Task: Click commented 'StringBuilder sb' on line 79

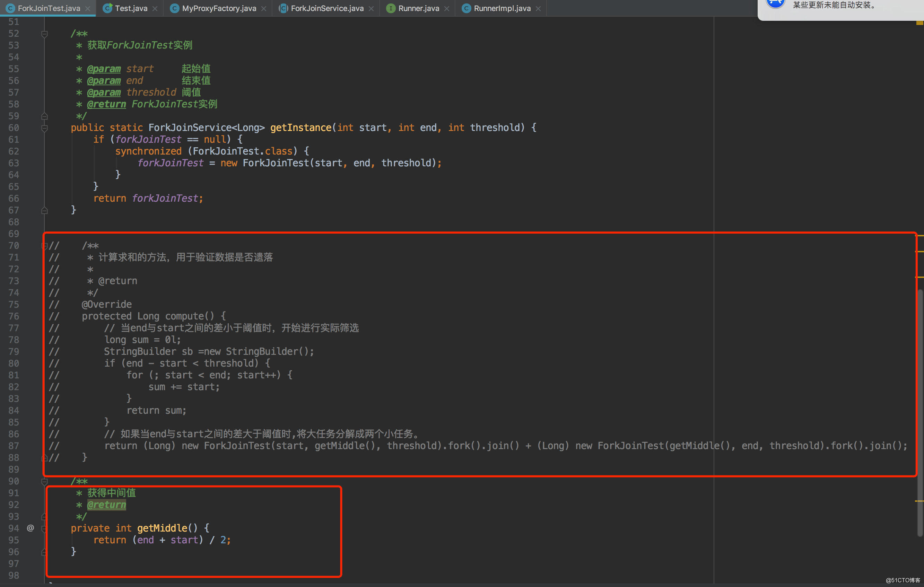Action: 148,351
